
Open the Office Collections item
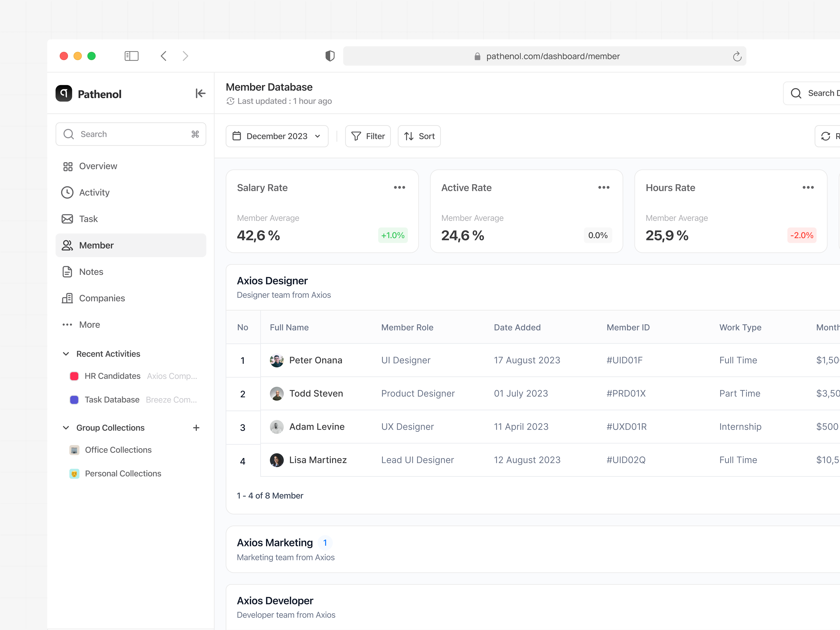click(118, 450)
